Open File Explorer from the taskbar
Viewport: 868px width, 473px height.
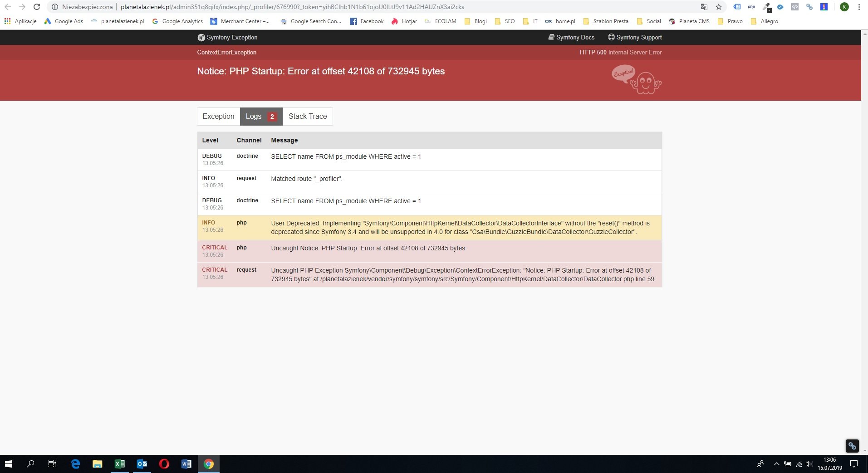coord(98,464)
